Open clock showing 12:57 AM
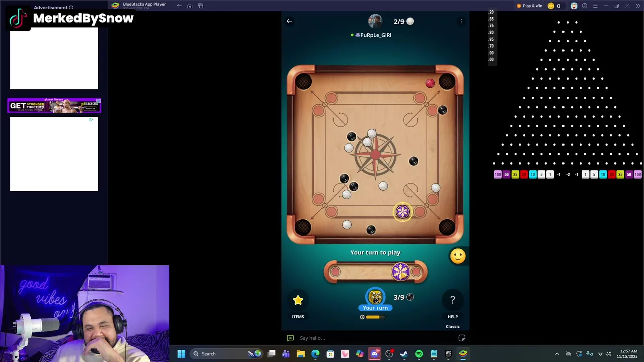 (628, 354)
